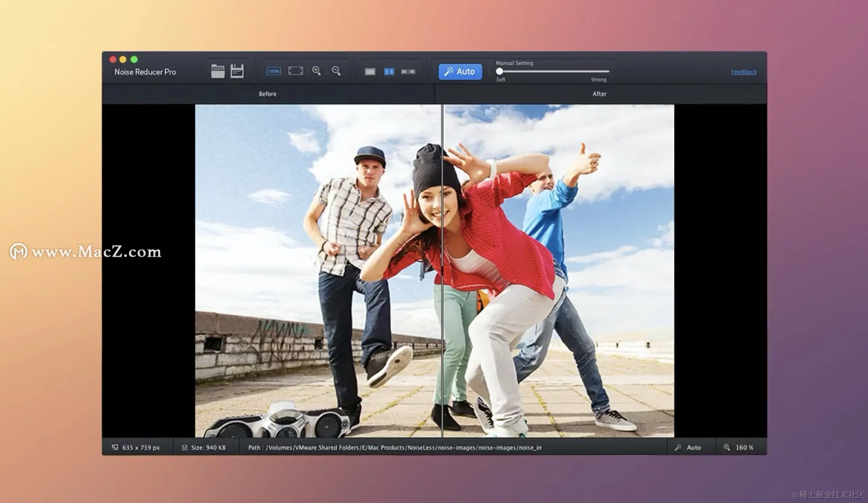Fit the image to the window
The height and width of the screenshot is (503, 868).
click(x=296, y=71)
